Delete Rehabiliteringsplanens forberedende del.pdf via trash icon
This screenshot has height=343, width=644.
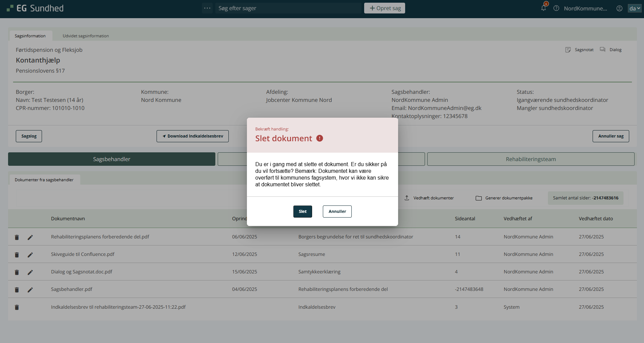[x=17, y=237]
